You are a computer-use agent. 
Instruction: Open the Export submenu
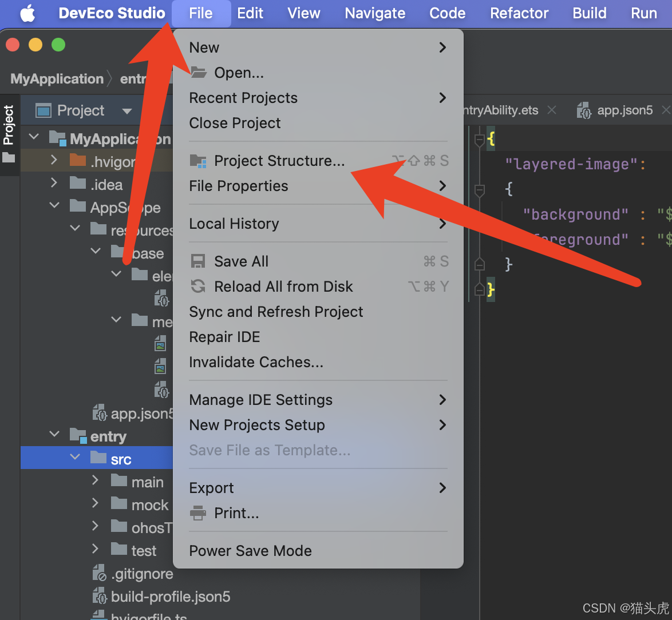318,488
